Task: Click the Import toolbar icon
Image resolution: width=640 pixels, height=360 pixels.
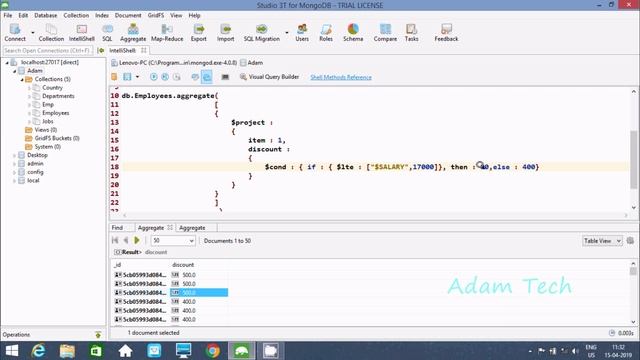Action: coord(225,33)
